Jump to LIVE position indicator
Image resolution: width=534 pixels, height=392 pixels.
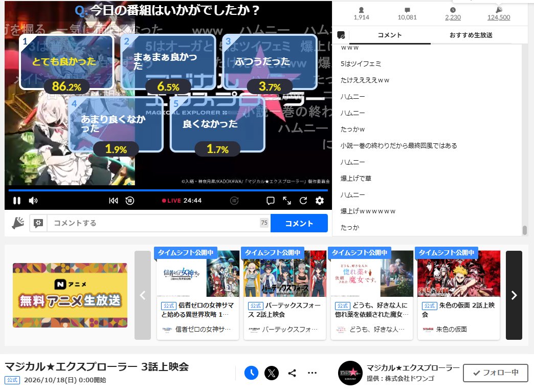(x=172, y=201)
